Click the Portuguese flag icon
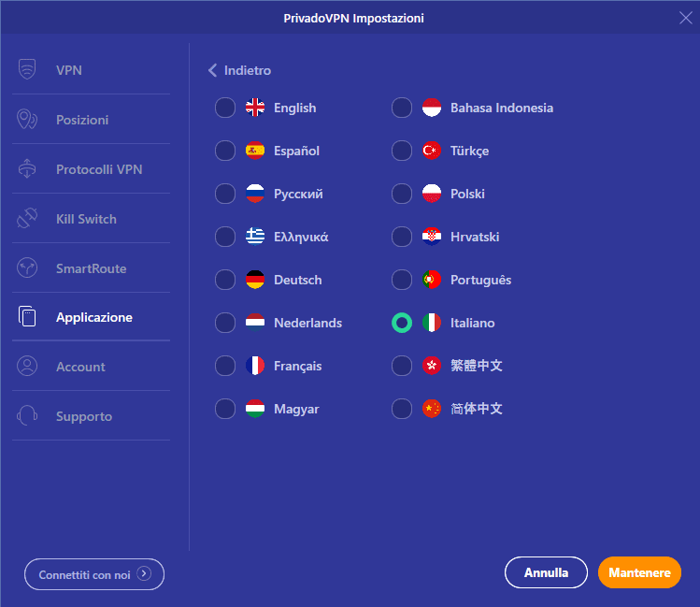 pos(432,280)
